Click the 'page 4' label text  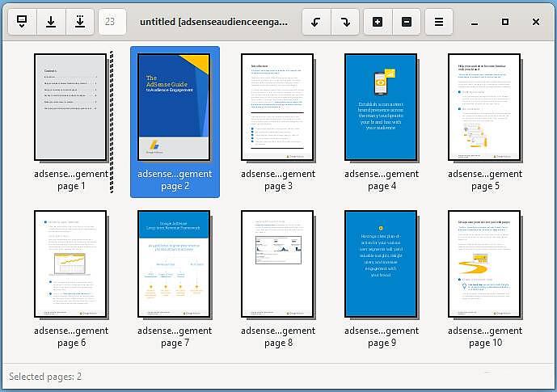point(382,187)
